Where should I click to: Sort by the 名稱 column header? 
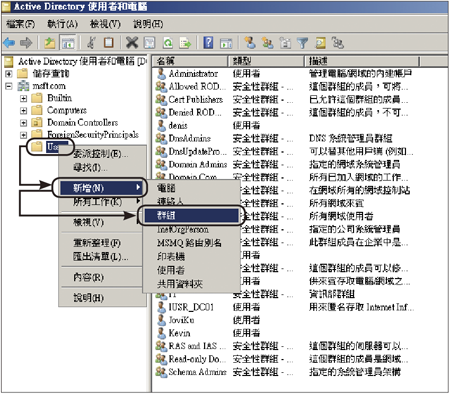[x=191, y=61]
